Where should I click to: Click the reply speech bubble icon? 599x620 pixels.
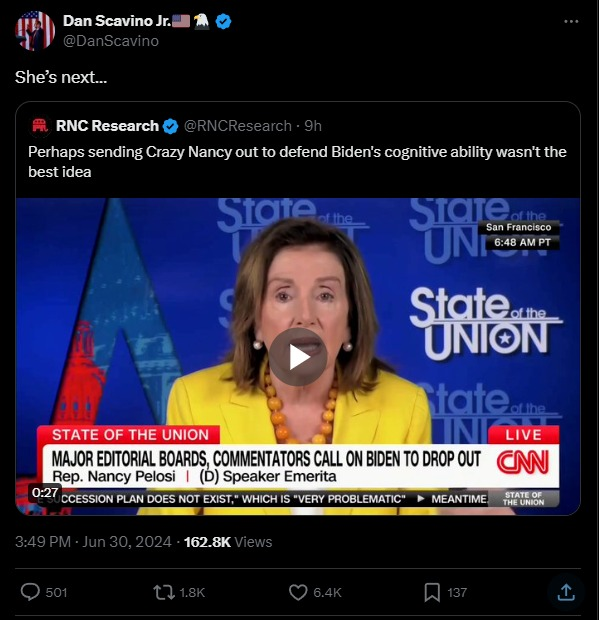point(30,592)
